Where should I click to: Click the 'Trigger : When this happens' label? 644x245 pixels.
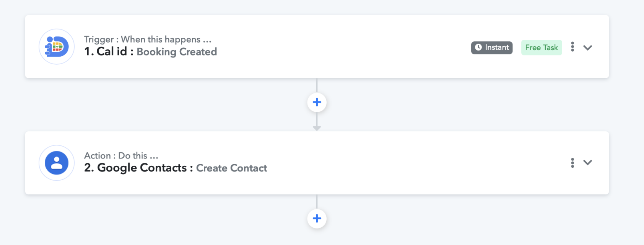(147, 39)
